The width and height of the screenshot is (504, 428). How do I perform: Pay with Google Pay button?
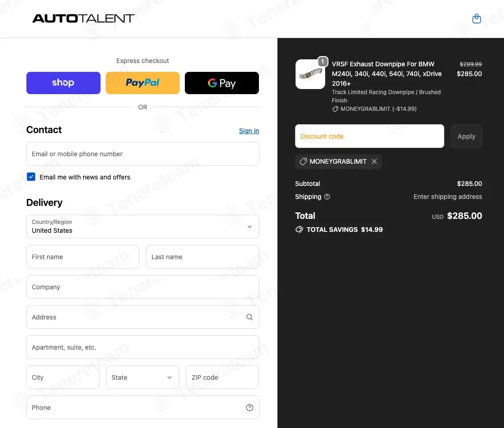222,83
